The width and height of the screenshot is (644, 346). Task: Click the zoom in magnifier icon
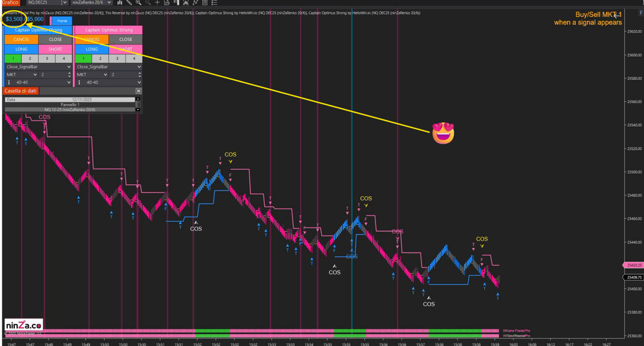[x=139, y=2]
